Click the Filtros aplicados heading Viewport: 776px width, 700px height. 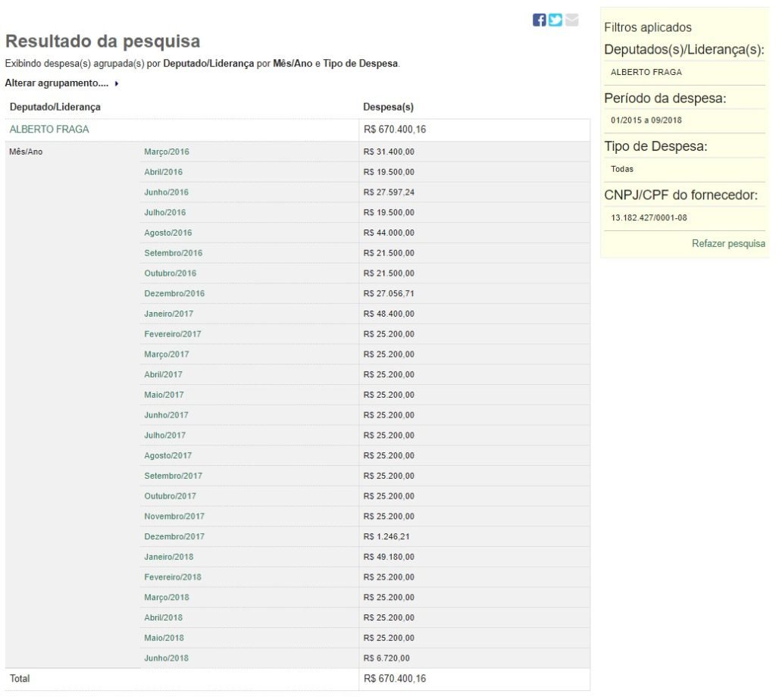(x=648, y=27)
